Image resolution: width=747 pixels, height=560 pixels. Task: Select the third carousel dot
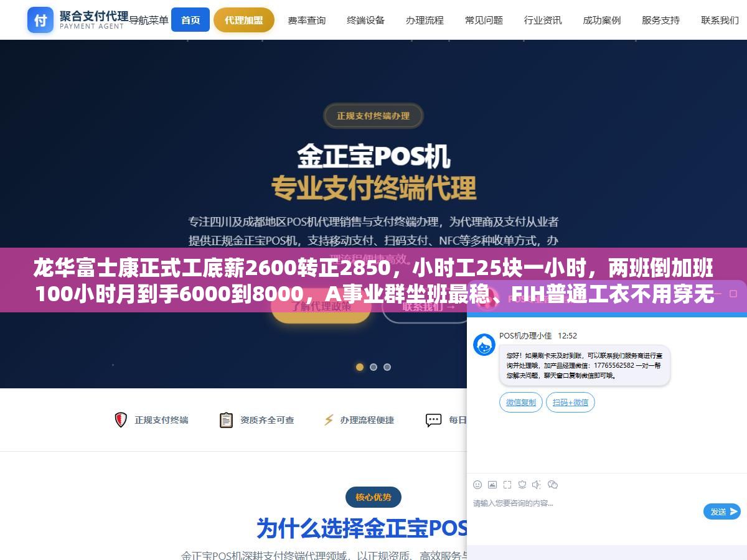387,367
